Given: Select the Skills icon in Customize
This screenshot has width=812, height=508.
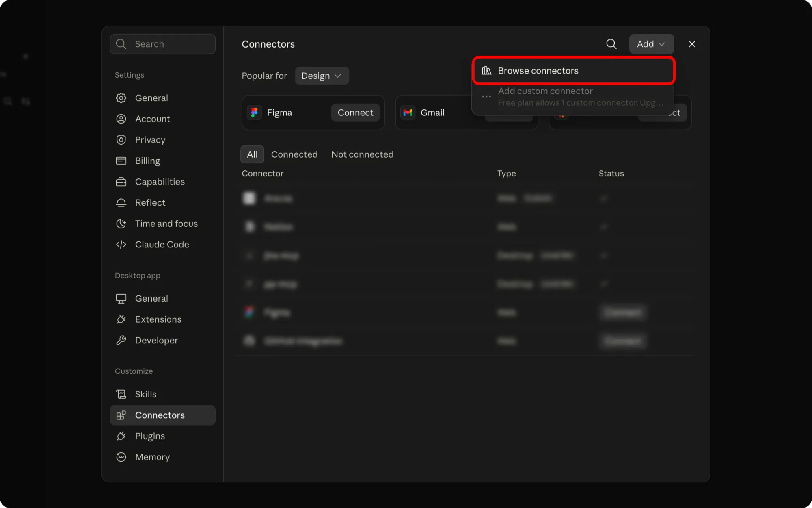Looking at the screenshot, I should pos(121,394).
